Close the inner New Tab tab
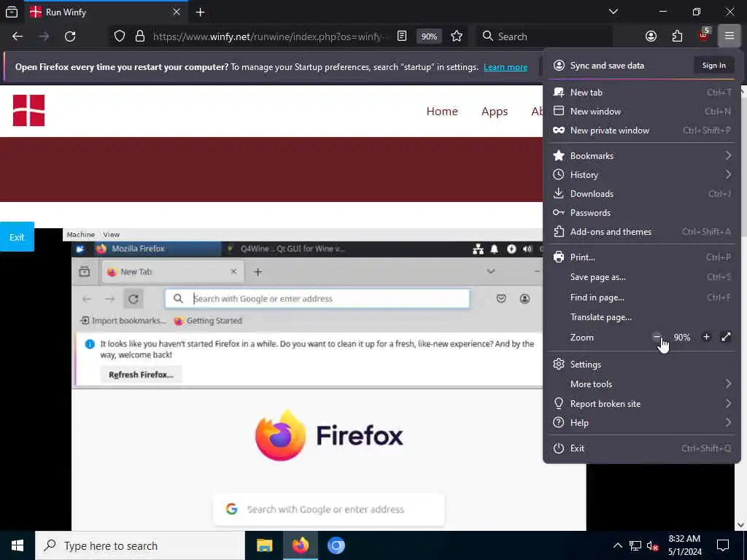Viewport: 747px width, 560px height. [233, 271]
